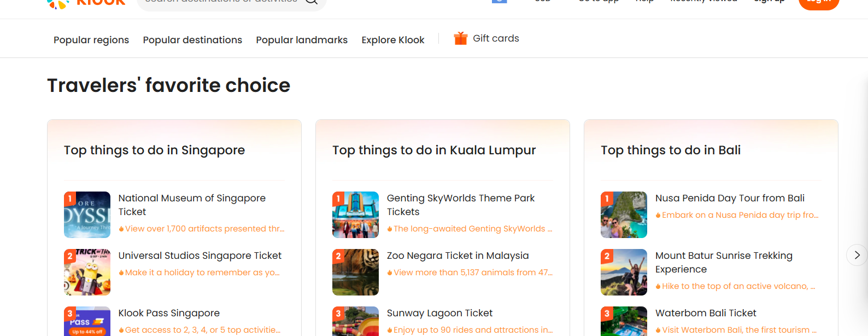The height and width of the screenshot is (336, 868).
Task: Click the Zoo Negara tiger thumbnail
Action: 355,272
